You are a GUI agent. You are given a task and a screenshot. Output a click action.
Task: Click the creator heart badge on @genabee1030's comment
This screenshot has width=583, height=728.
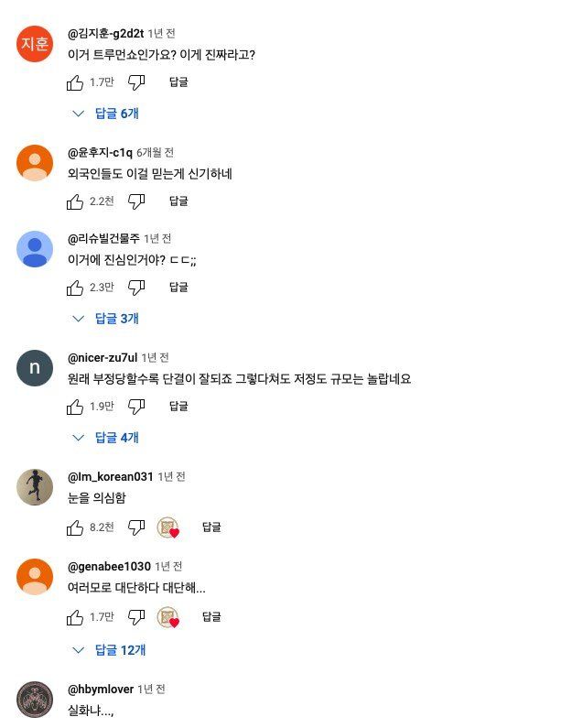(x=167, y=618)
